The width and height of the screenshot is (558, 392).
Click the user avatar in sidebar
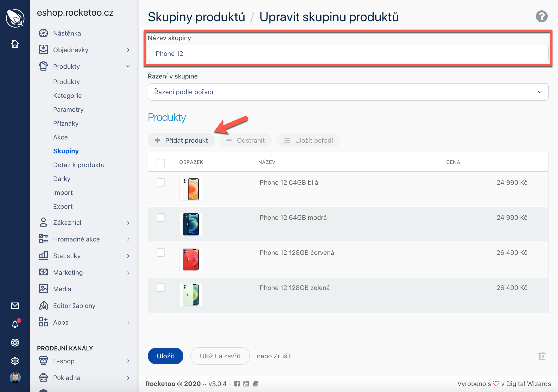(x=15, y=377)
